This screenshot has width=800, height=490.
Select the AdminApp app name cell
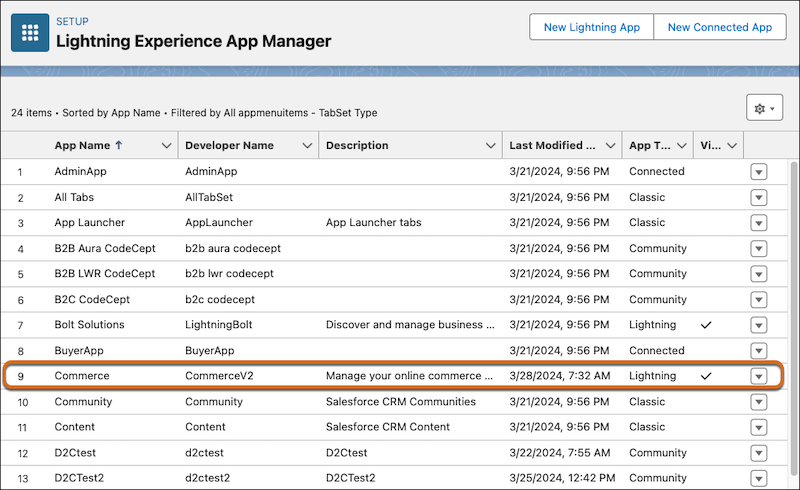click(81, 172)
